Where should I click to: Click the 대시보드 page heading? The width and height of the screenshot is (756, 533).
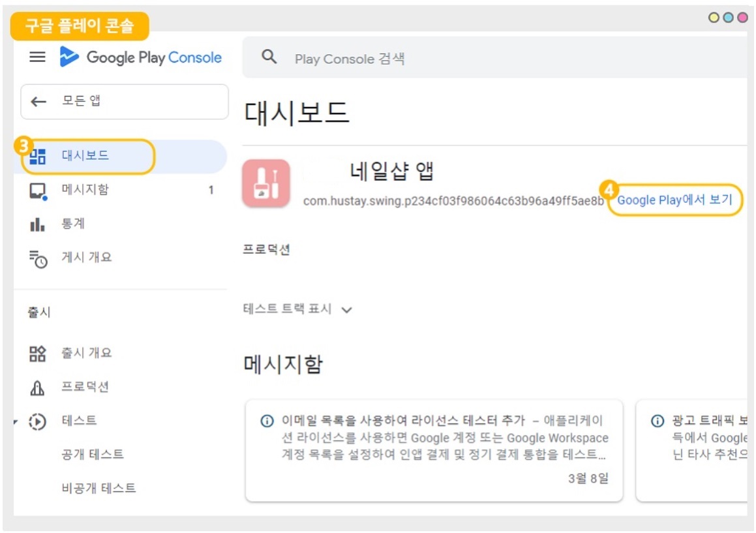(297, 113)
